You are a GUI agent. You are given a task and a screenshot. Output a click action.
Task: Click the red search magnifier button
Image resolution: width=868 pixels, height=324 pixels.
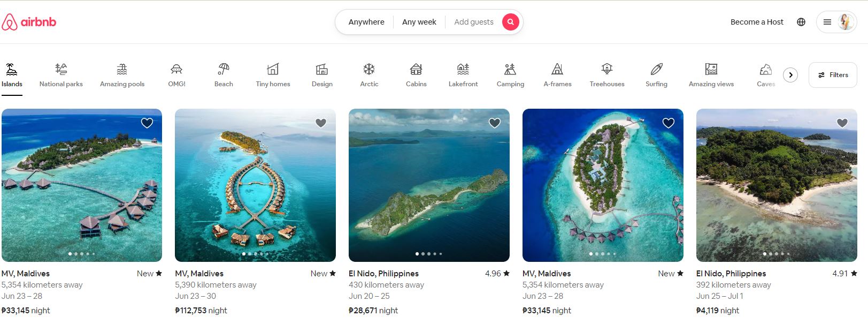[510, 22]
